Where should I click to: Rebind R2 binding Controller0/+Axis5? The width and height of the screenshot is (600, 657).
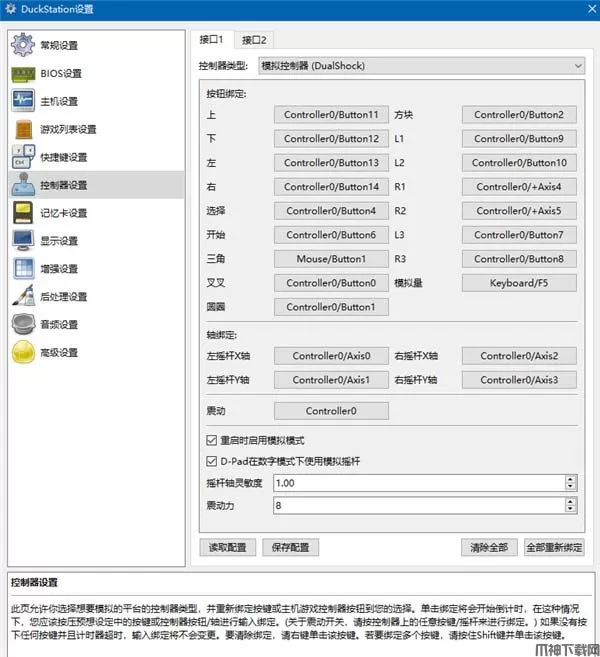tap(519, 211)
